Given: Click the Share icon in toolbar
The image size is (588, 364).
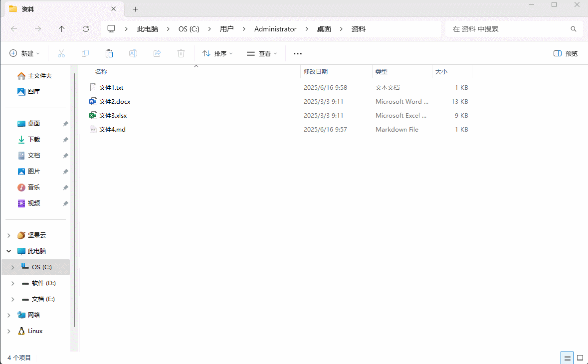Looking at the screenshot, I should click(157, 53).
